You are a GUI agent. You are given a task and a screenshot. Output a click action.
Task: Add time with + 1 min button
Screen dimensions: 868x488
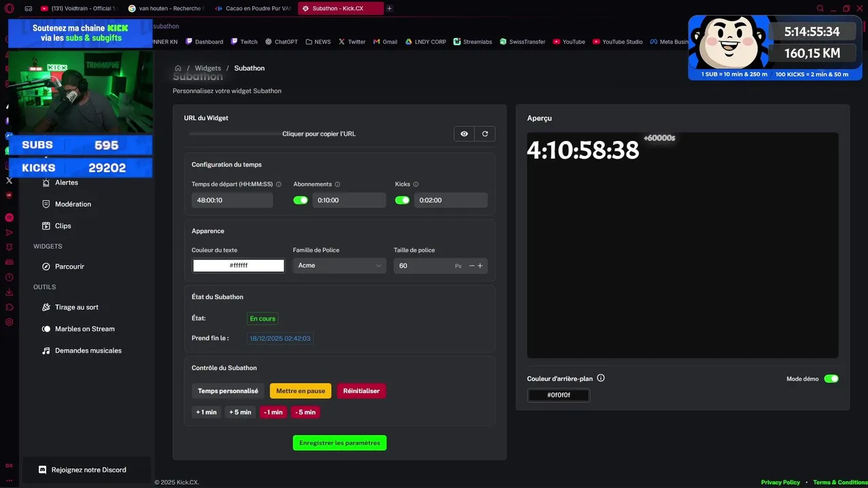point(206,412)
